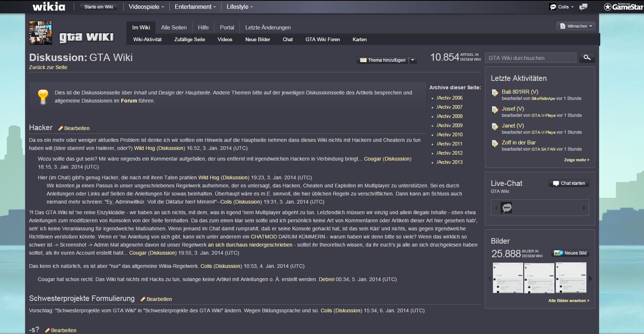
Task: Open the Videospiele dropdown
Action: point(146,7)
